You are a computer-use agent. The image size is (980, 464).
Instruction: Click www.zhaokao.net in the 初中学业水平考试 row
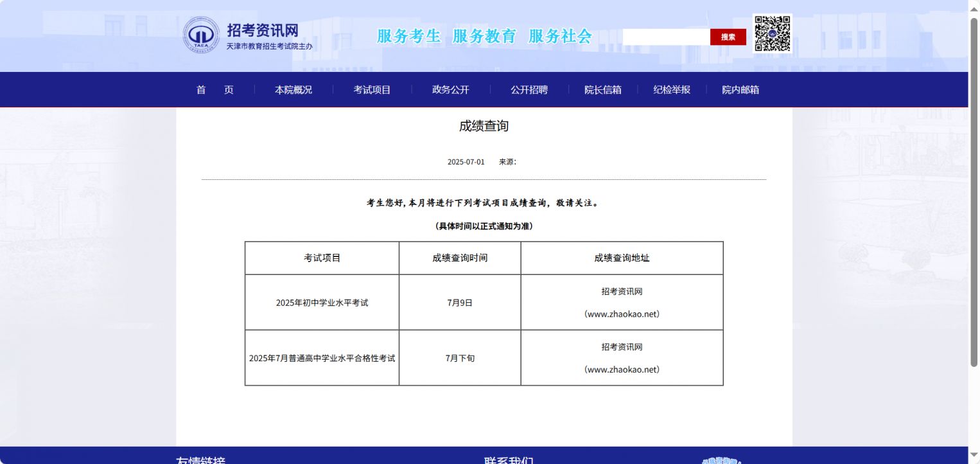point(622,314)
